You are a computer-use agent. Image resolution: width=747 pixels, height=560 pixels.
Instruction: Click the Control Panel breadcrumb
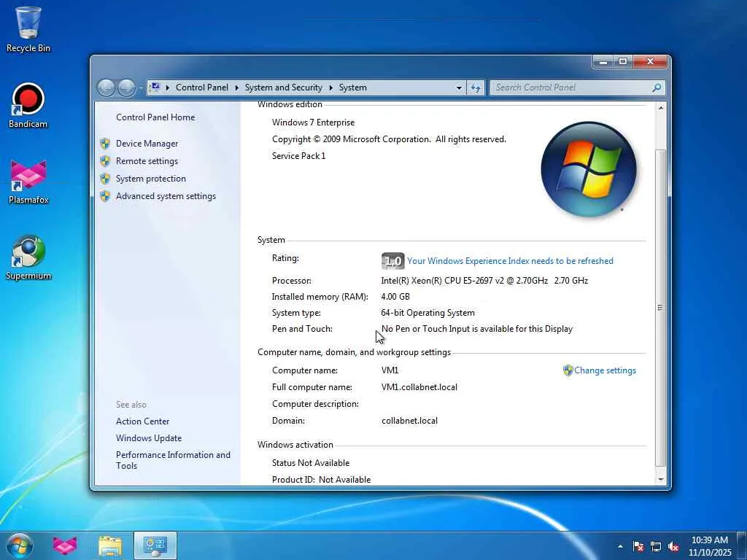pyautogui.click(x=202, y=87)
